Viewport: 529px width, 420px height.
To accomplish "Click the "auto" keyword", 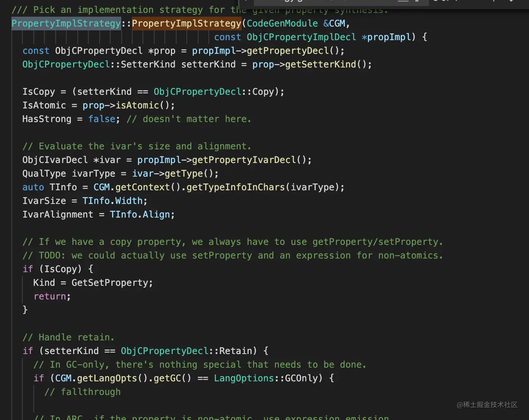I will click(33, 187).
